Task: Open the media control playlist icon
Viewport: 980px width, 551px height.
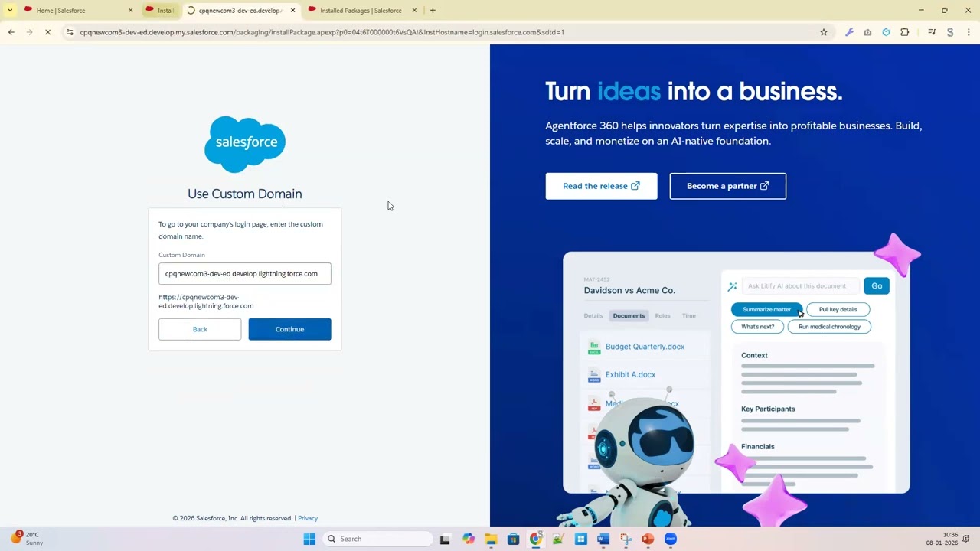Action: pyautogui.click(x=932, y=32)
